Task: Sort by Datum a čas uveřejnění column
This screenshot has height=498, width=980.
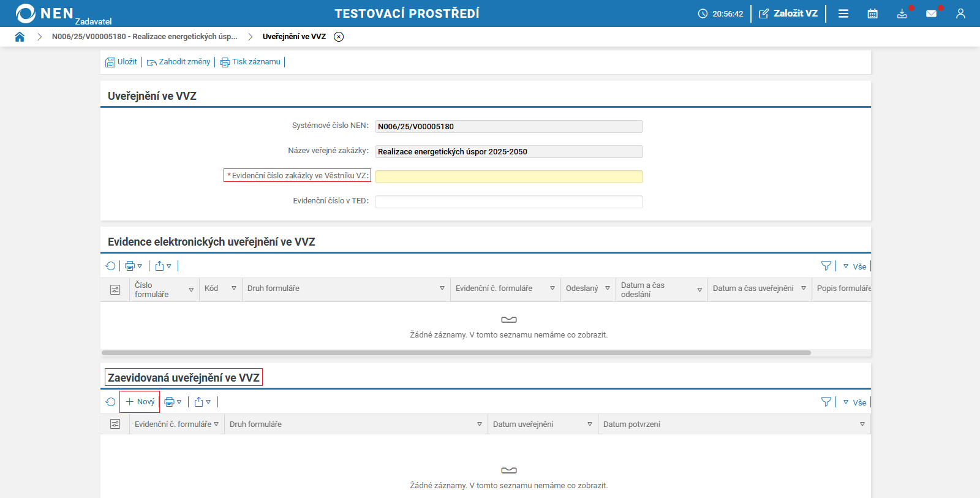Action: click(x=759, y=289)
